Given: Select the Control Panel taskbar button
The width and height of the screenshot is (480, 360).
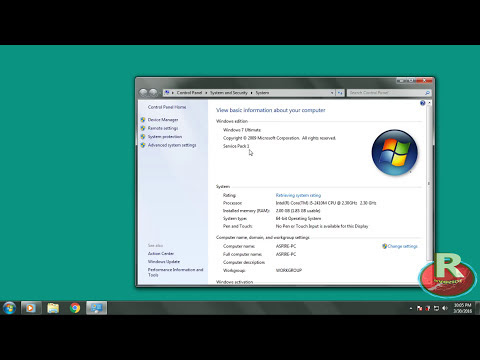Looking at the screenshot, I should pos(96,308).
